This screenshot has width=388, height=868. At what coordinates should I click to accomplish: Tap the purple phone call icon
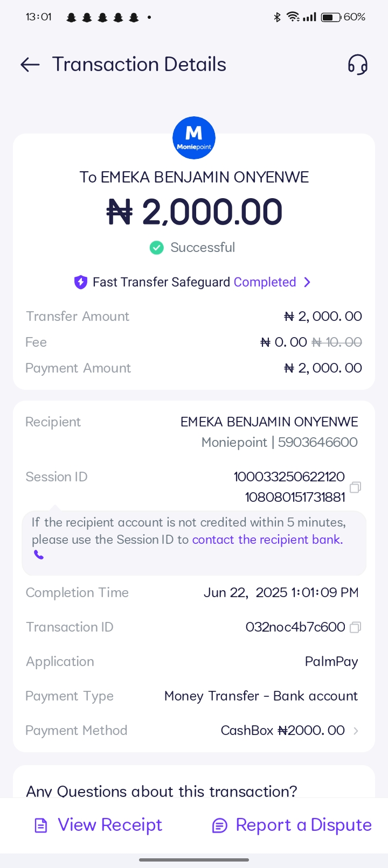click(39, 555)
